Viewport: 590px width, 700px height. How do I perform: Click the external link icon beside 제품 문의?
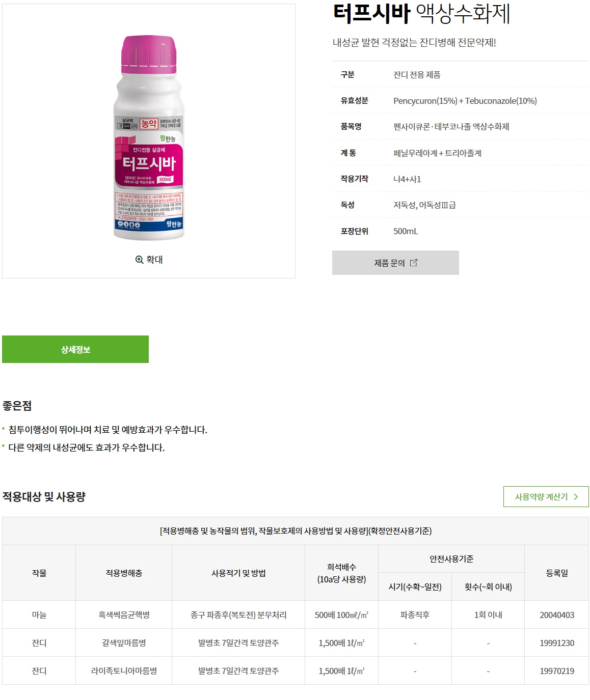pyautogui.click(x=414, y=263)
